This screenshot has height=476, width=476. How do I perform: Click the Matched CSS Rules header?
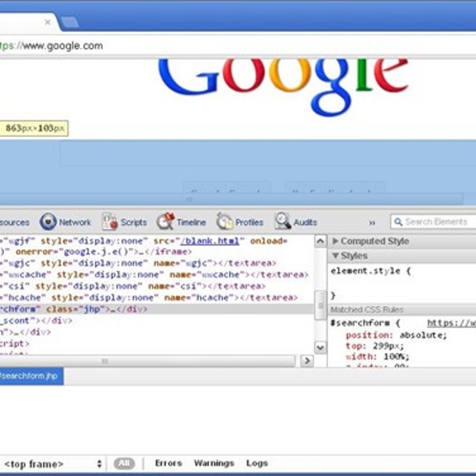[x=402, y=310]
